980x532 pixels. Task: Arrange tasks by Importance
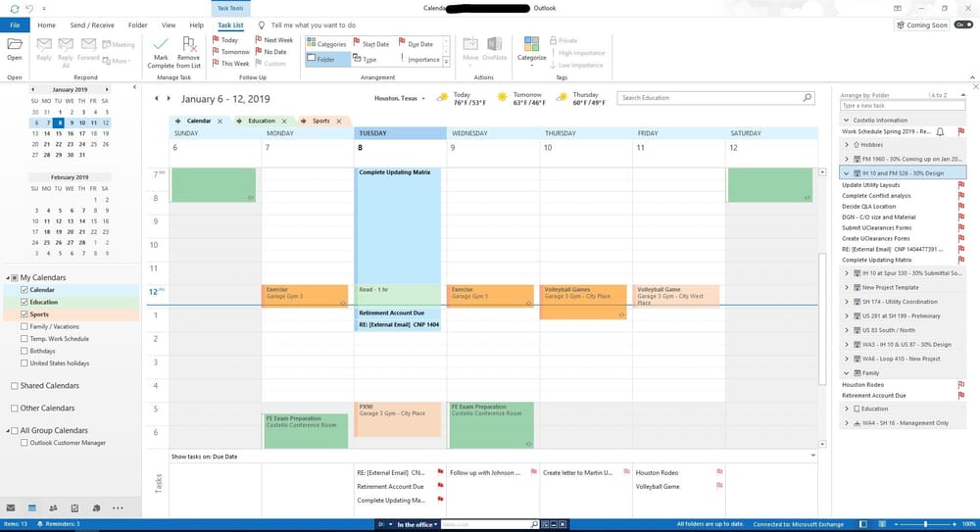pyautogui.click(x=420, y=60)
